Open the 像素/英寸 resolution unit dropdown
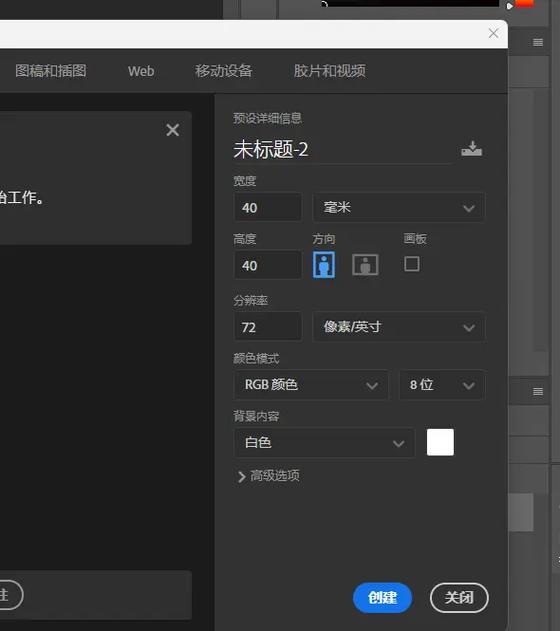 399,327
